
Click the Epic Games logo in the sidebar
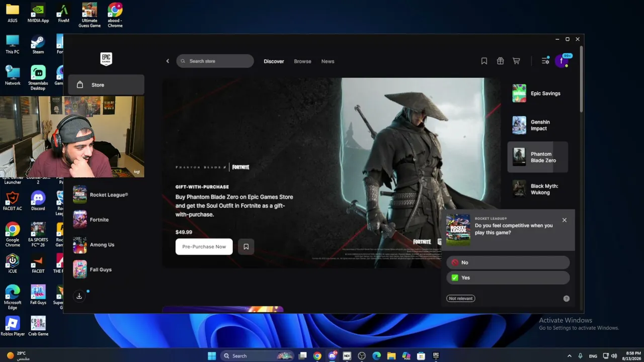pyautogui.click(x=106, y=59)
